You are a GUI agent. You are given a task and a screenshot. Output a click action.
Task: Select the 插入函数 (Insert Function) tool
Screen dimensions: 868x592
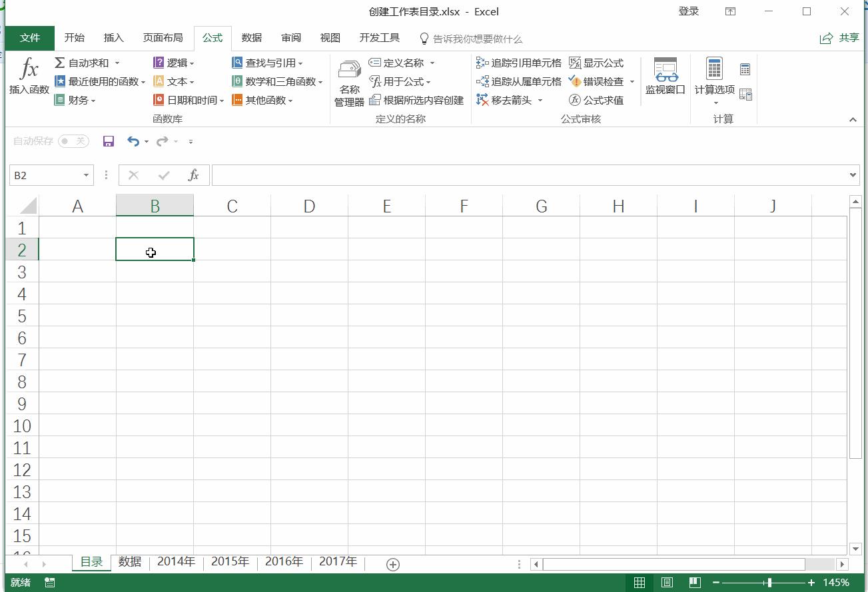(28, 78)
